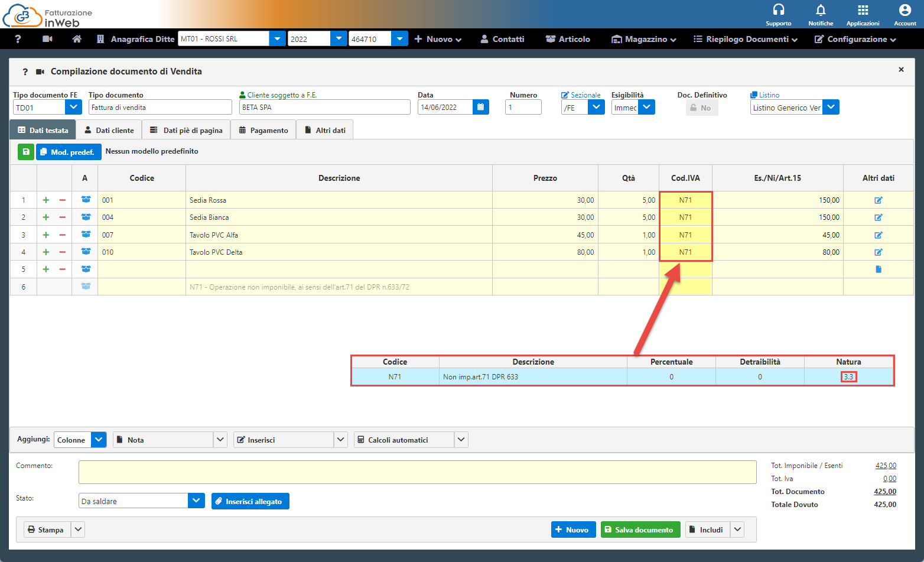Click the BETA SPA client field

(325, 107)
